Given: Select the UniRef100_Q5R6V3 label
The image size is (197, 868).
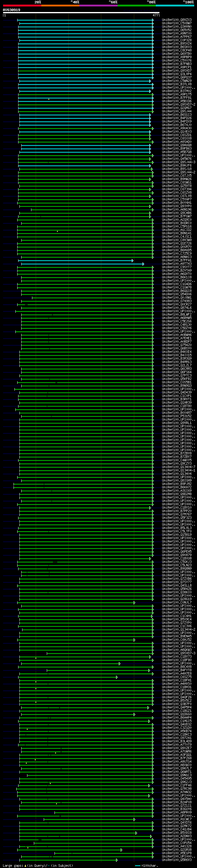Looking at the screenshot, I should point(176,860).
